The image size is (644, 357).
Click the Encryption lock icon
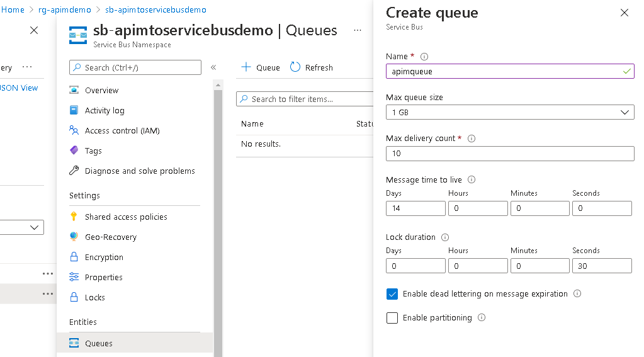[74, 257]
